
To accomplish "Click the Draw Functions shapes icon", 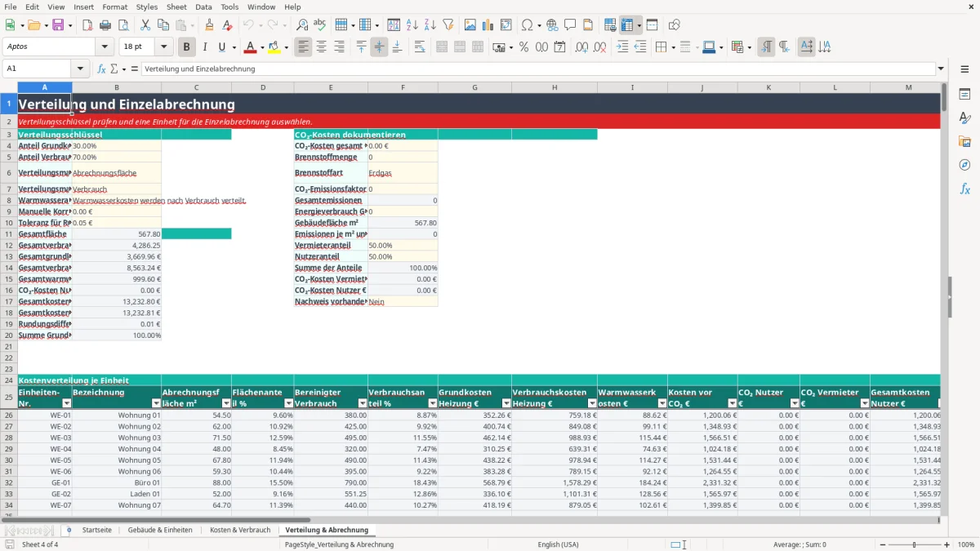I will pos(675,25).
